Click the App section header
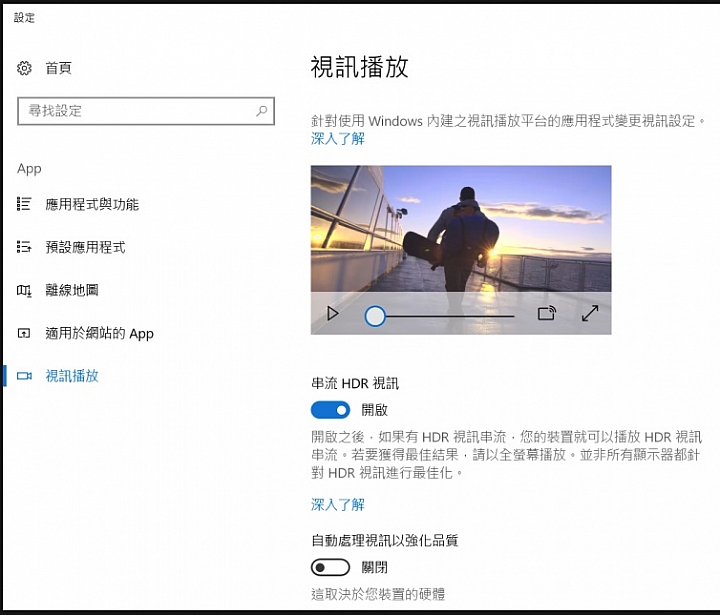 (x=29, y=169)
